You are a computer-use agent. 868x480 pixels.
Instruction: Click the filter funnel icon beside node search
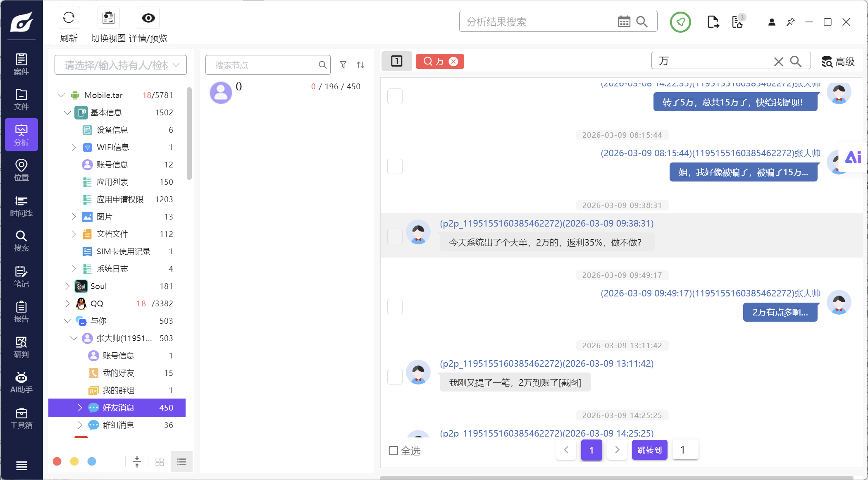tap(343, 65)
